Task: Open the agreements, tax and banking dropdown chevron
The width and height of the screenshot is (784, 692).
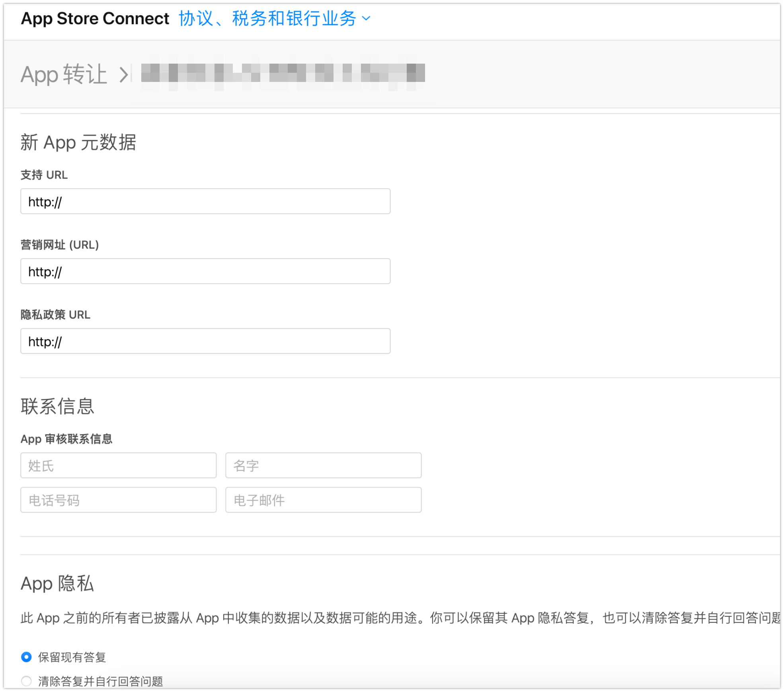Action: [366, 18]
